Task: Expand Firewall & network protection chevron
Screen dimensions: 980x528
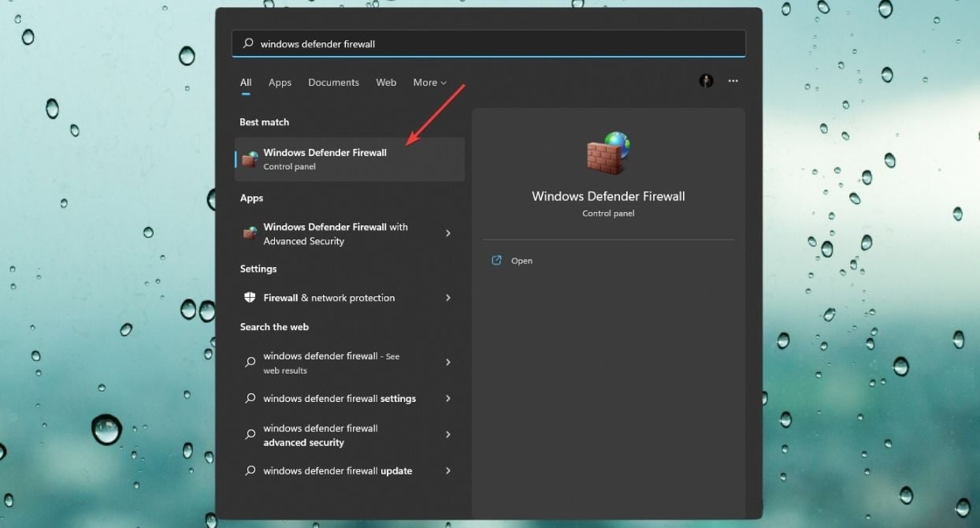Action: tap(448, 298)
